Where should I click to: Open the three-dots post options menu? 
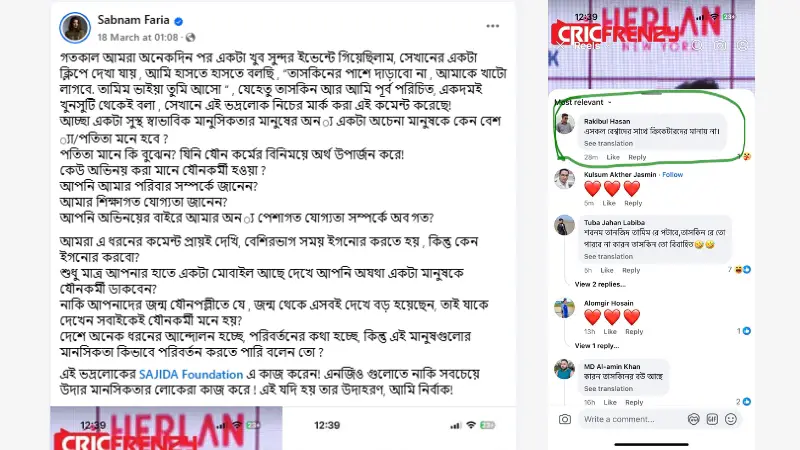click(492, 26)
